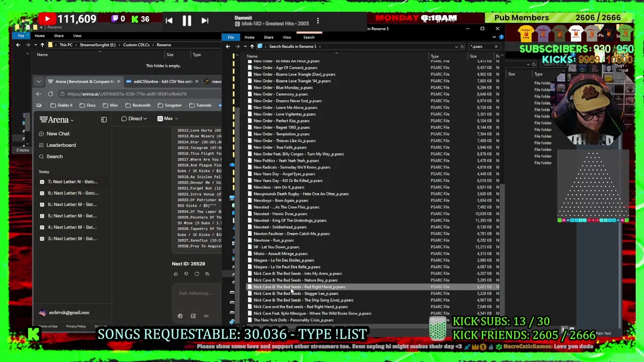Screen dimensions: 644x362
Task: Open File menu in the Rename explorer window
Action: pos(21,36)
